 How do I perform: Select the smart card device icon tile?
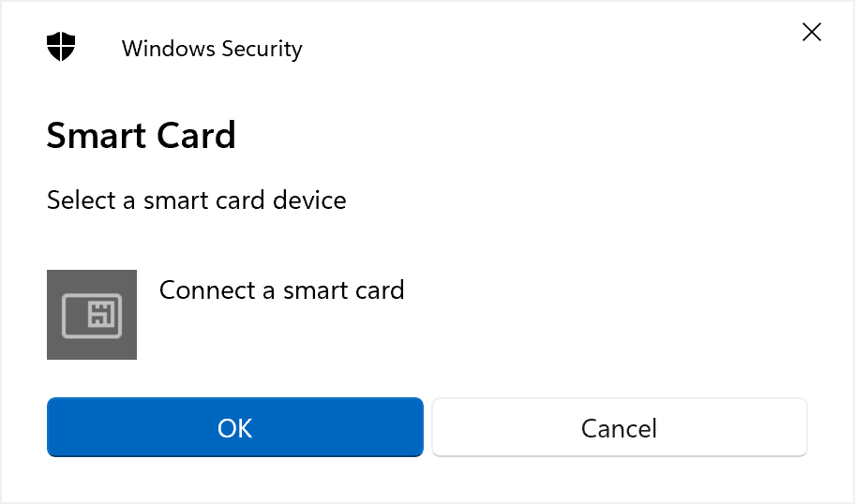[x=92, y=315]
